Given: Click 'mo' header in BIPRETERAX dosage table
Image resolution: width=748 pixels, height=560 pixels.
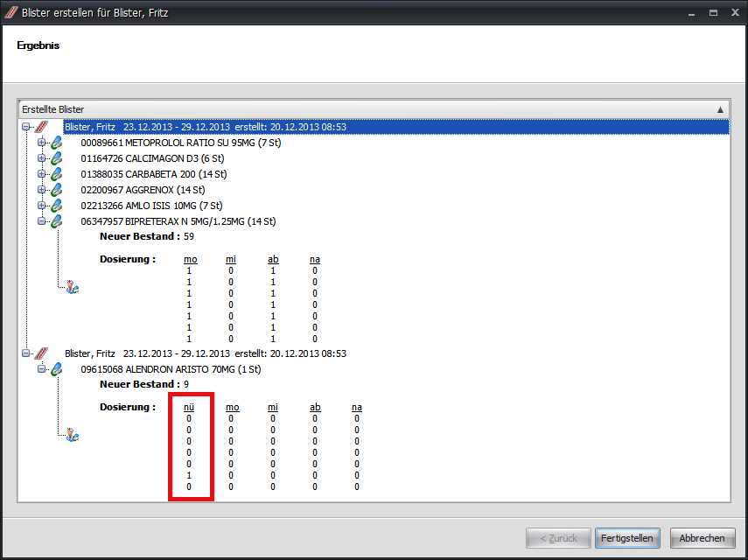Looking at the screenshot, I should (x=191, y=259).
